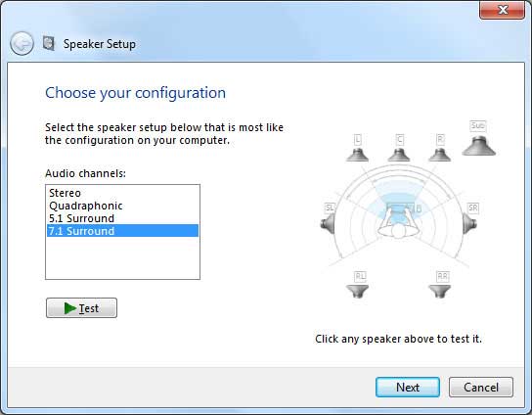Image resolution: width=532 pixels, height=415 pixels.
Task: Click the listener figure in the diagram
Action: [x=399, y=222]
